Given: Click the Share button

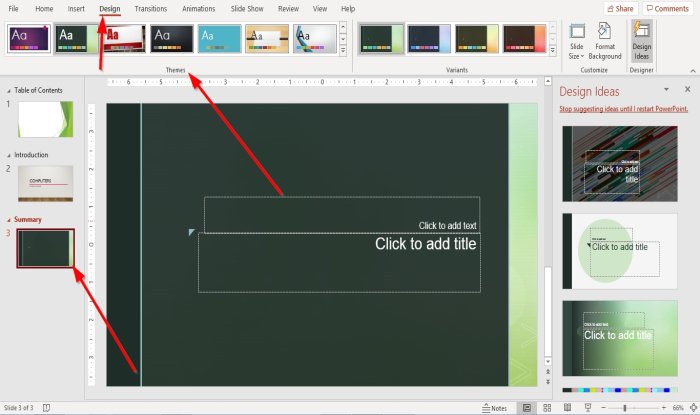Looking at the screenshot, I should tap(621, 8).
